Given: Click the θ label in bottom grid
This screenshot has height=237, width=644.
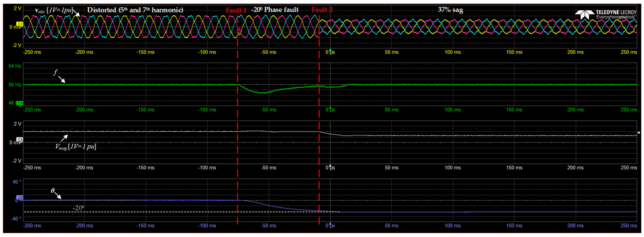Looking at the screenshot, I should [x=53, y=191].
